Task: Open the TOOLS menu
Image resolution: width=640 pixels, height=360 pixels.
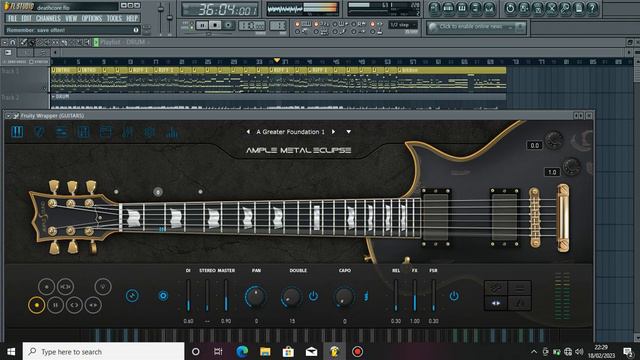Action: coord(114,18)
